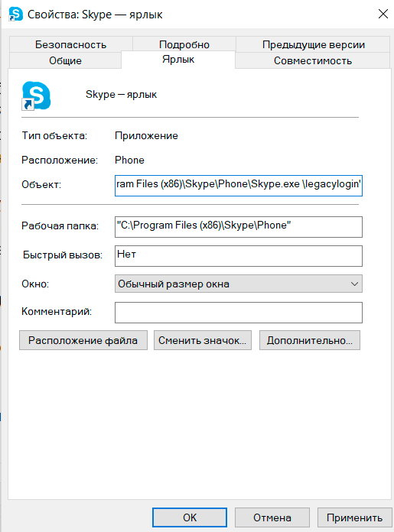The width and height of the screenshot is (394, 532).
Task: Open the Дополнительно settings button
Action: (x=309, y=340)
